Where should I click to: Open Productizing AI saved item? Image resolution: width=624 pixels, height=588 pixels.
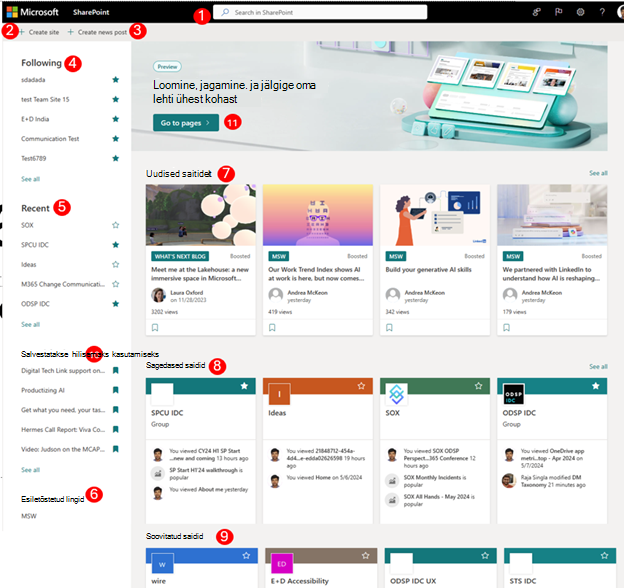(43, 390)
